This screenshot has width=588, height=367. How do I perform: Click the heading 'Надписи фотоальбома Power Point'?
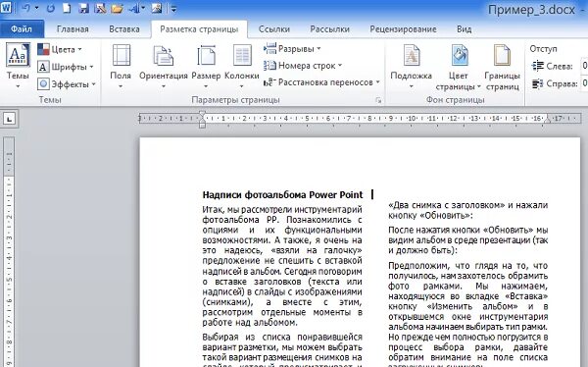click(x=283, y=195)
